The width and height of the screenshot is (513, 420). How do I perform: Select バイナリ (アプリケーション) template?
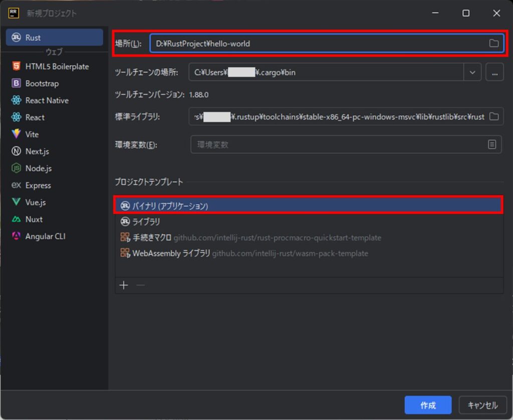pyautogui.click(x=308, y=205)
